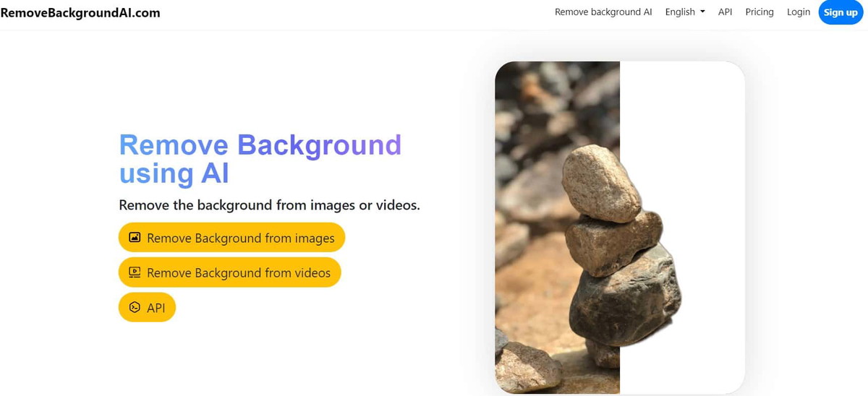Open the API link in navigation bar
The image size is (868, 396).
tap(725, 12)
